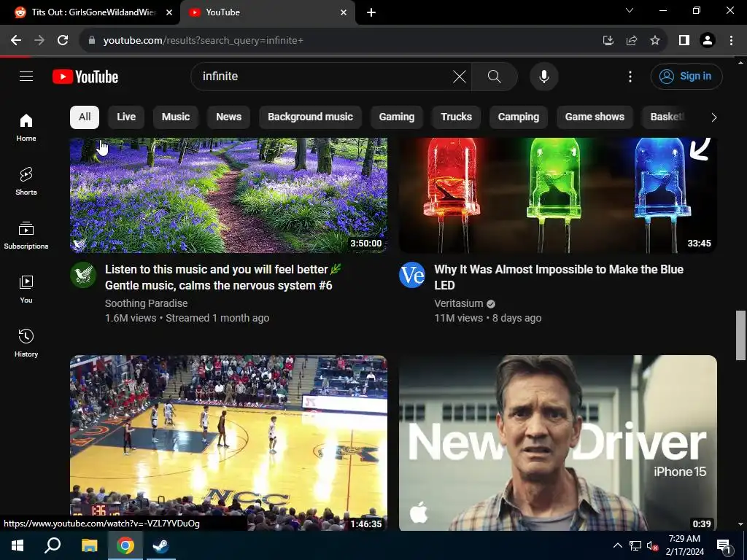Select the Trucks filter chip
This screenshot has width=747, height=560.
457,117
